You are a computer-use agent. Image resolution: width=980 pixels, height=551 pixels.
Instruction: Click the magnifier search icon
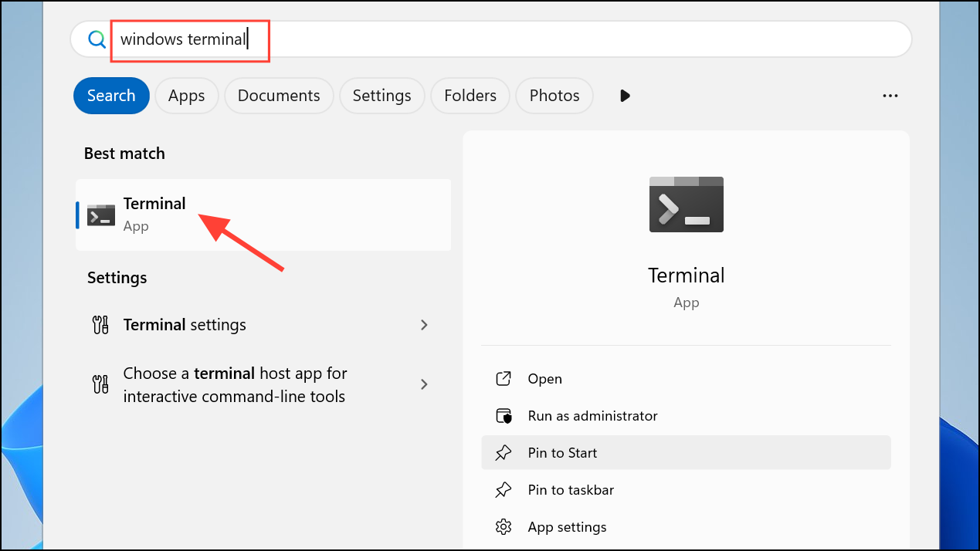pos(97,39)
